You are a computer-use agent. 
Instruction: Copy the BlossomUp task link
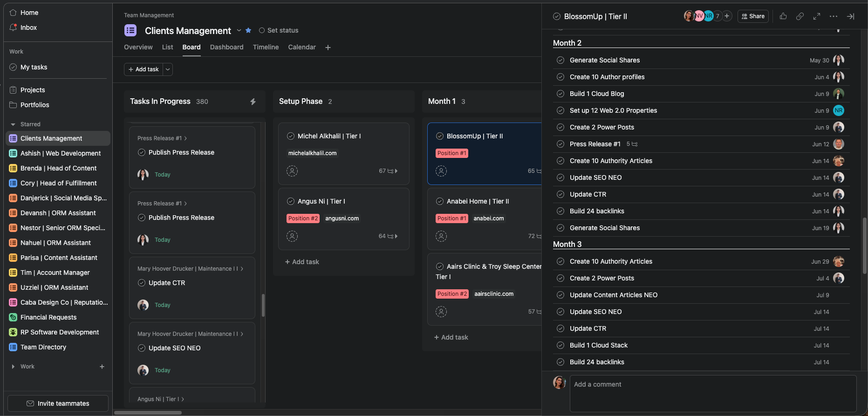pos(800,16)
